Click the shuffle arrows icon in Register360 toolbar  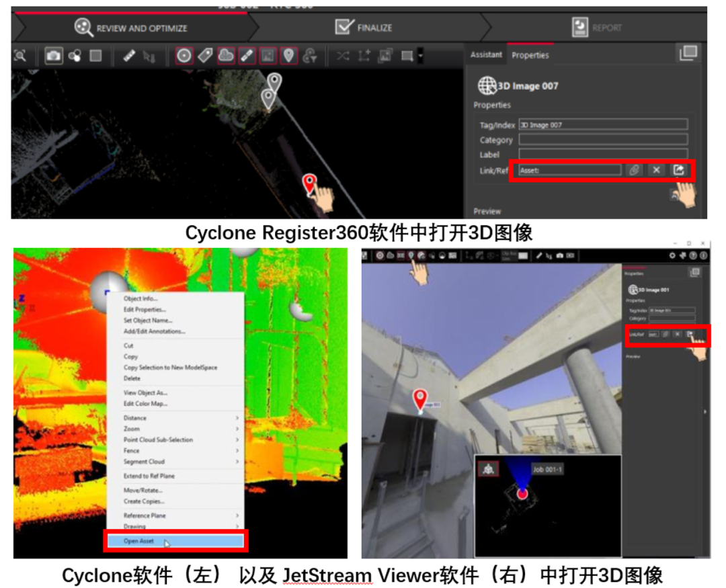343,56
